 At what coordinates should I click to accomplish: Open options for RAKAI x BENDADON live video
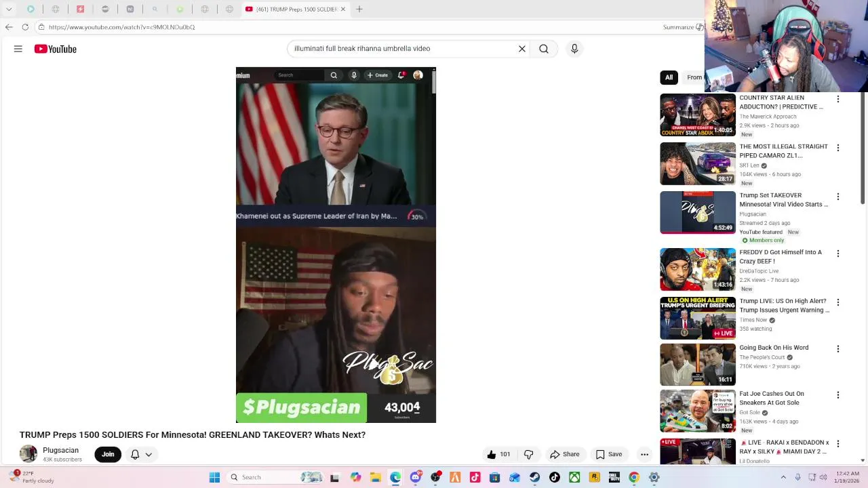(x=838, y=444)
